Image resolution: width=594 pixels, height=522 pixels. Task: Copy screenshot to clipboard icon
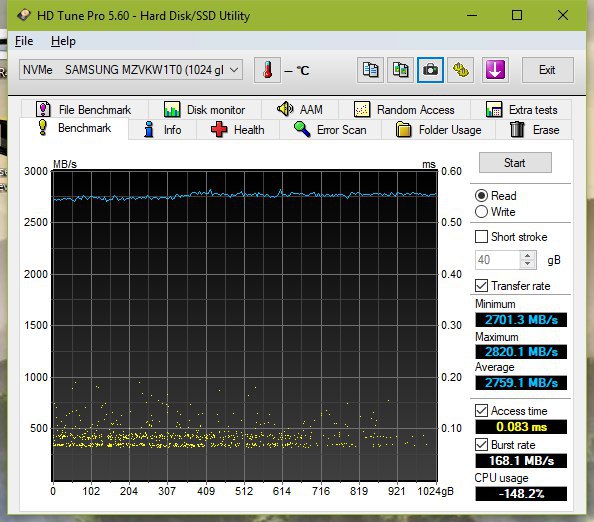[400, 70]
